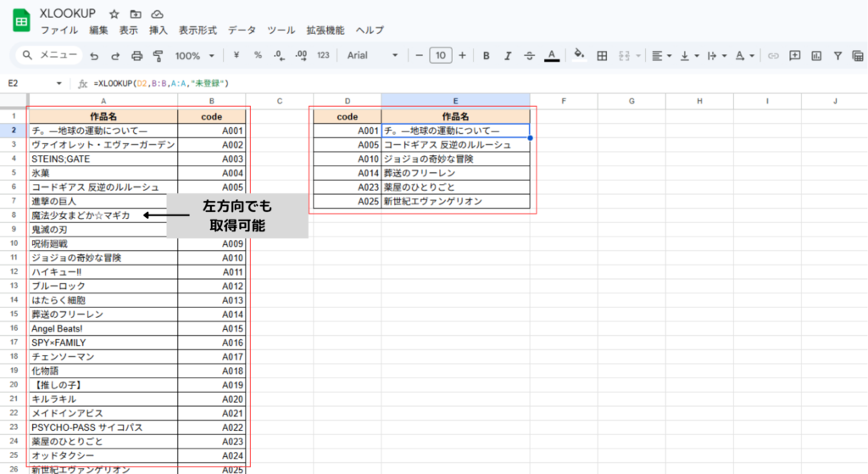The width and height of the screenshot is (868, 474).
Task: Click the insert chart icon
Action: pos(816,56)
